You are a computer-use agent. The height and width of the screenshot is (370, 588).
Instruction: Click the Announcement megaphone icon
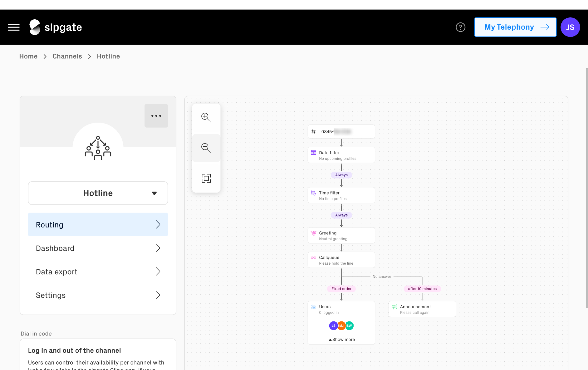tap(394, 307)
